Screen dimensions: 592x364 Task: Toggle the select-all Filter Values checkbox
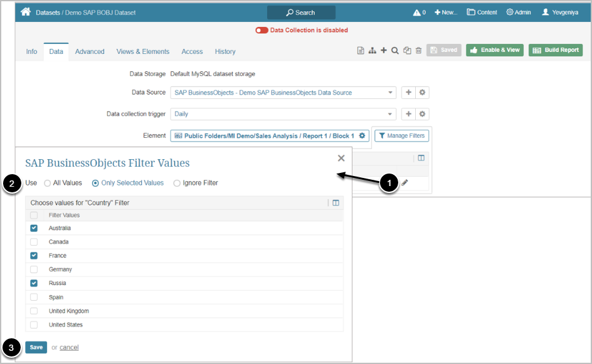point(34,216)
